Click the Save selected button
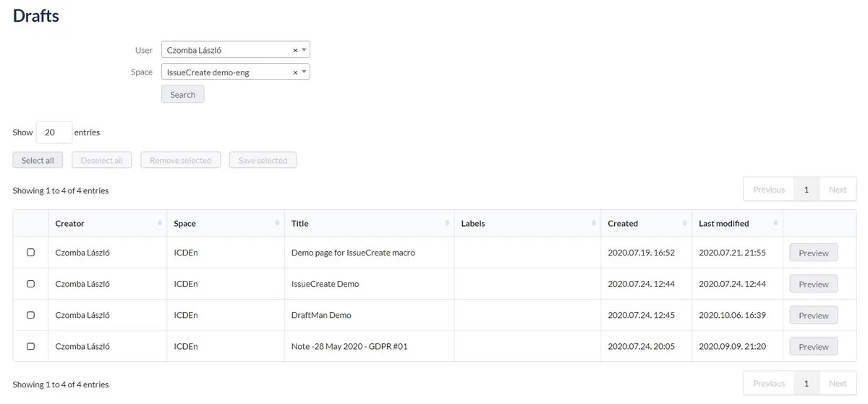This screenshot has height=404, width=868. [263, 160]
